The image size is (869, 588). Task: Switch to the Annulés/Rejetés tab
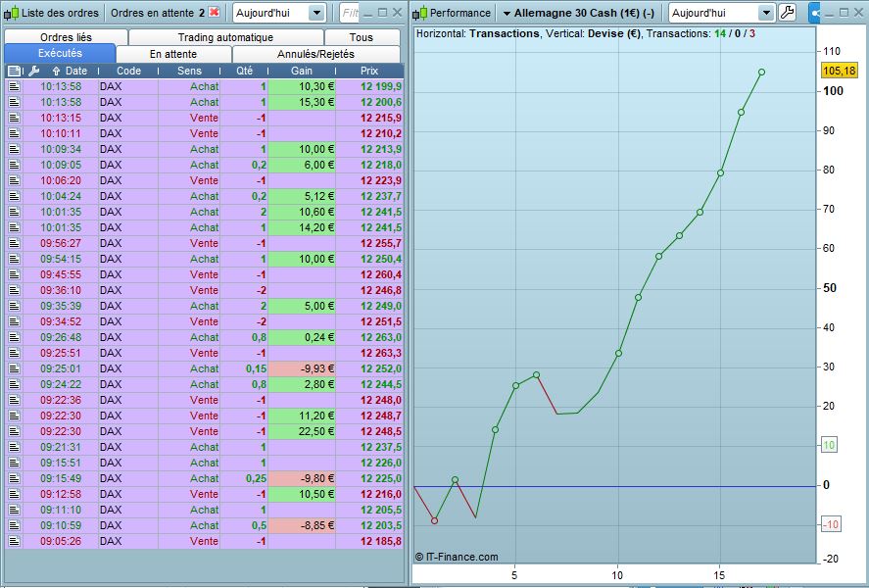click(x=315, y=54)
